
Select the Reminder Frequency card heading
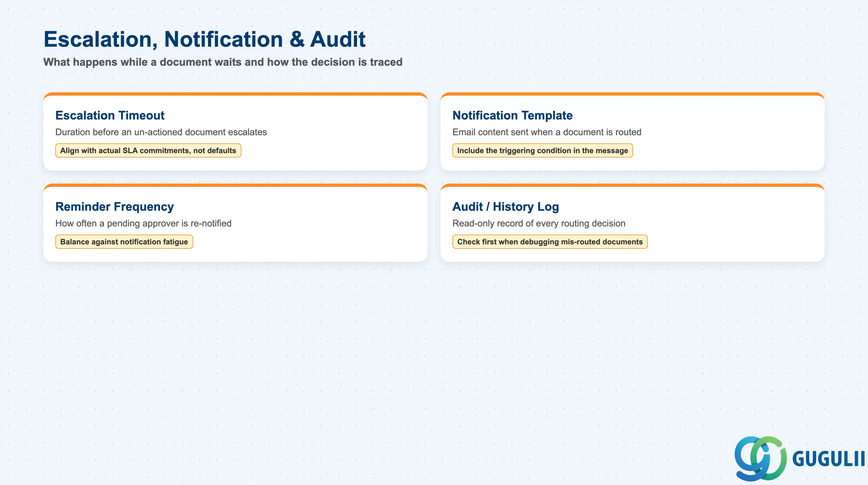[114, 206]
